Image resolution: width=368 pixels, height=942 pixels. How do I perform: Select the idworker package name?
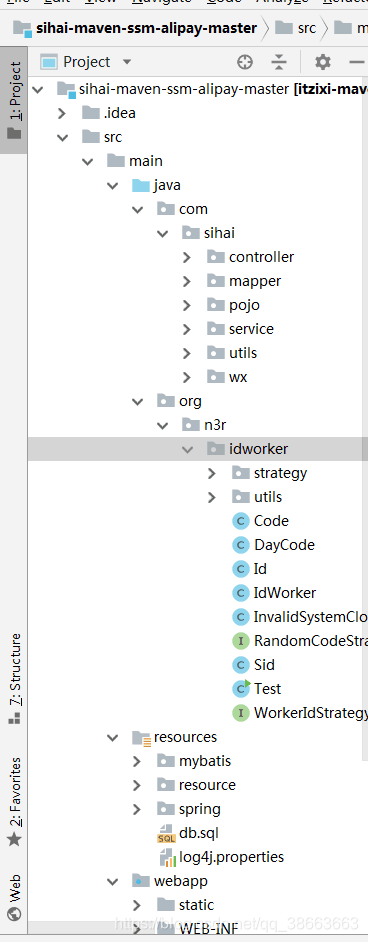[259, 449]
